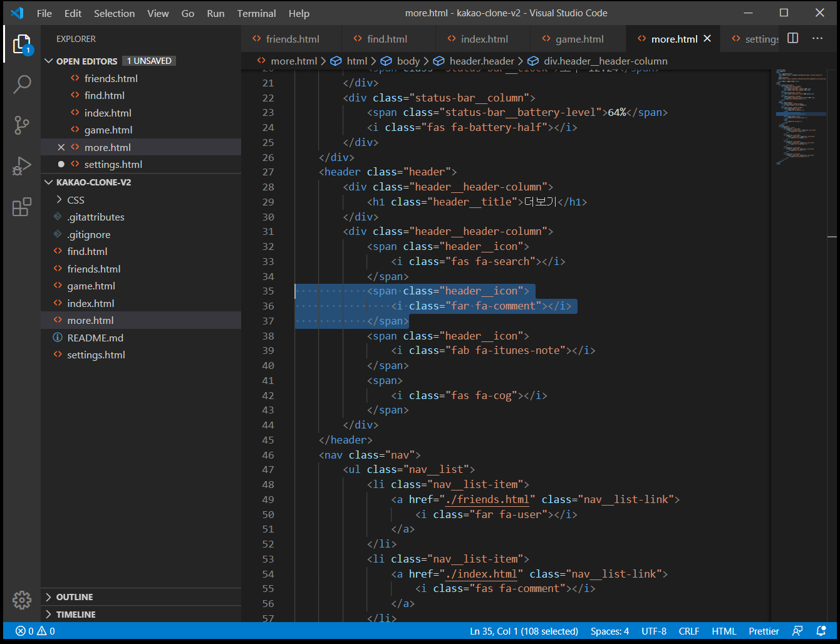Open the View menu

pos(158,13)
